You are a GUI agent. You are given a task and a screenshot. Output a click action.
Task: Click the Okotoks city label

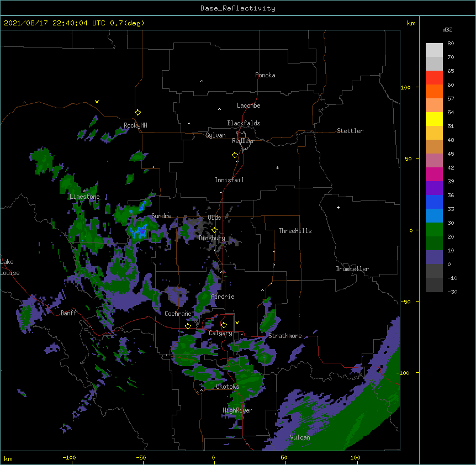point(228,387)
